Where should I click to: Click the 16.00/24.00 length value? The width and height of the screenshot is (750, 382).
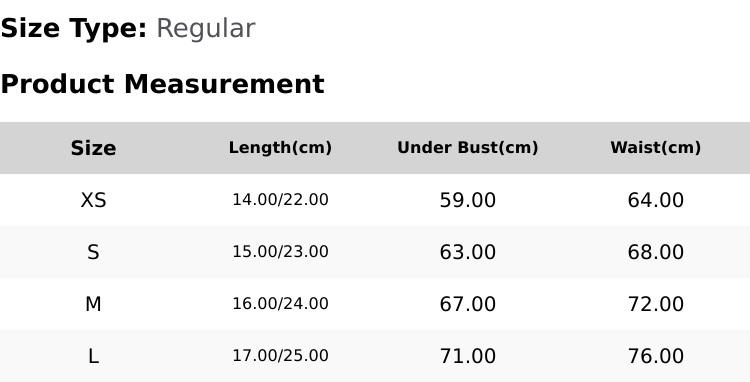(280, 304)
